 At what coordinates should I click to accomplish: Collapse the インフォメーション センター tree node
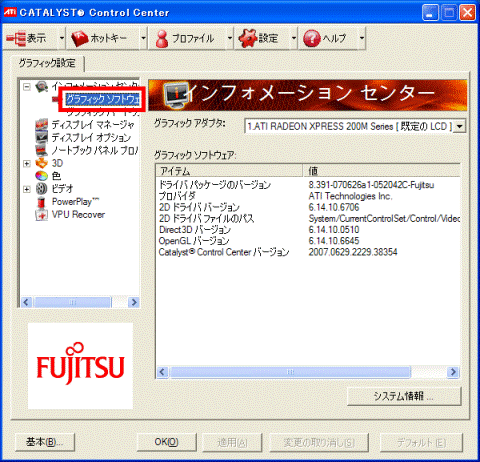[x=27, y=87]
